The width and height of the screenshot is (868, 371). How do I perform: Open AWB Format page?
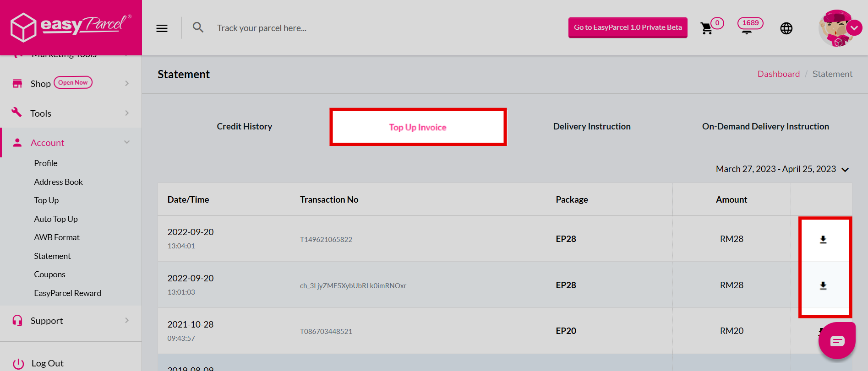click(57, 237)
